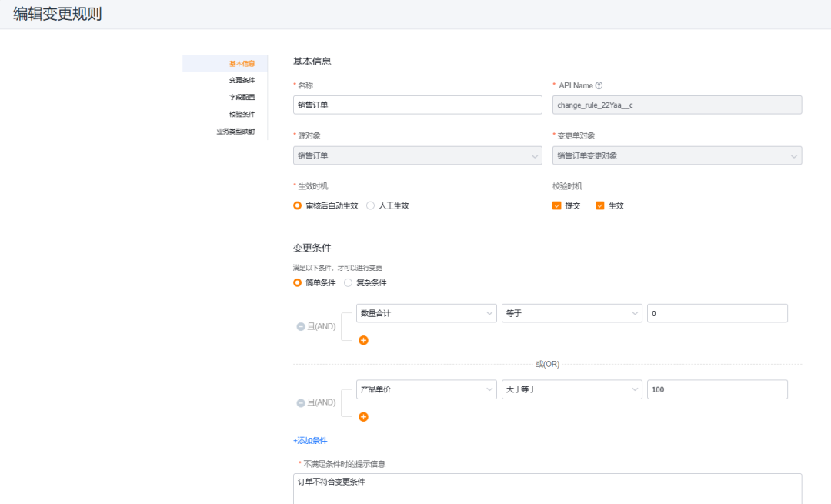Image resolution: width=831 pixels, height=504 pixels.
Task: Add condition under 产品单价 group
Action: [x=364, y=416]
